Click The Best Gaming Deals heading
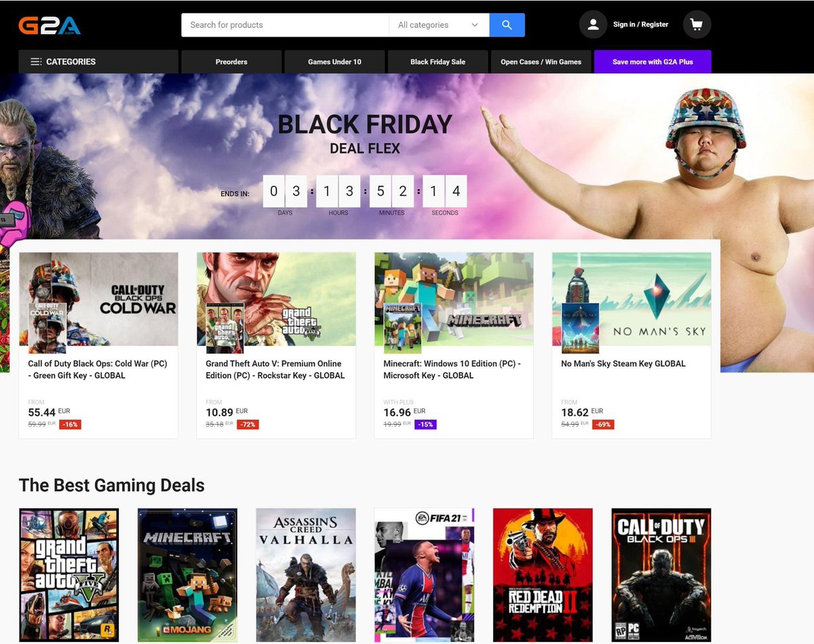Image resolution: width=814 pixels, height=644 pixels. click(112, 485)
